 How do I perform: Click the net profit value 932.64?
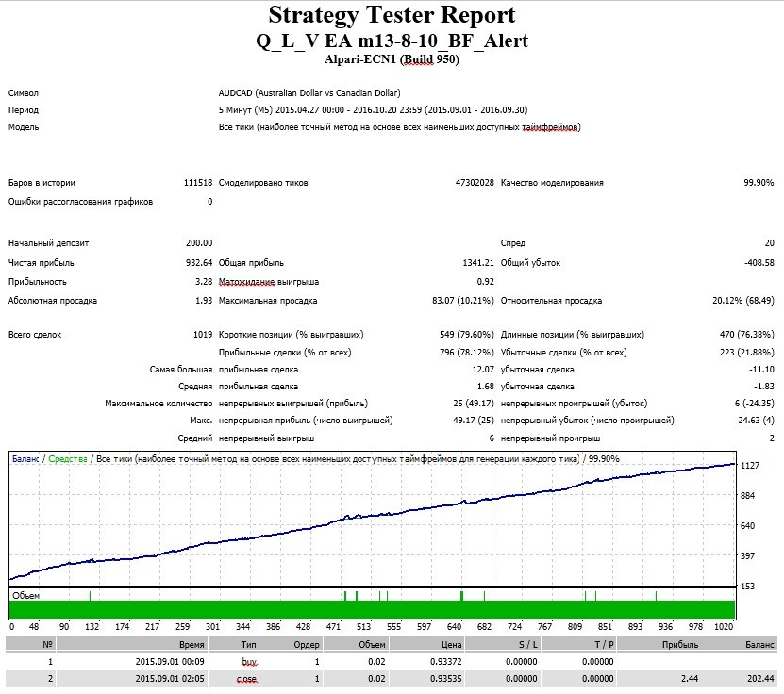(x=199, y=263)
